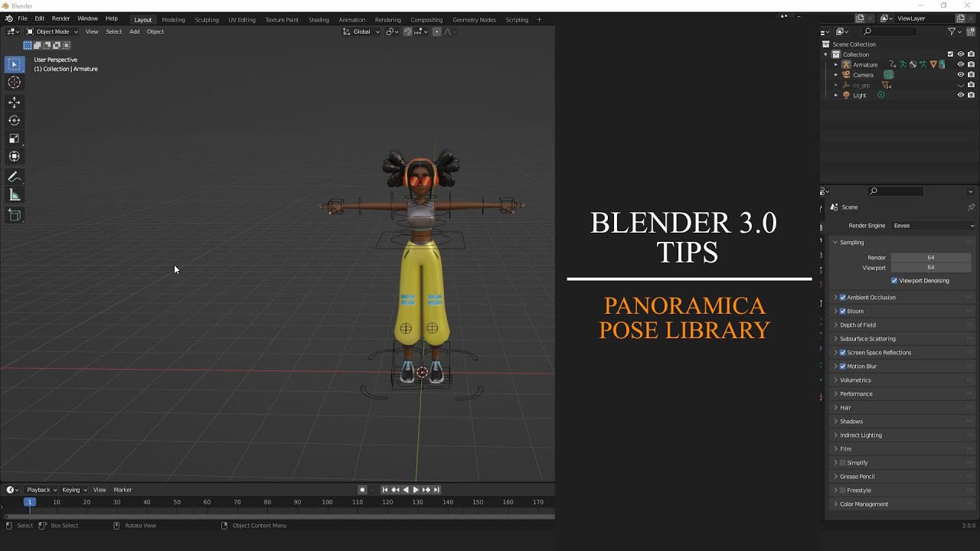Uncheck Viewport Denoising

pyautogui.click(x=894, y=281)
